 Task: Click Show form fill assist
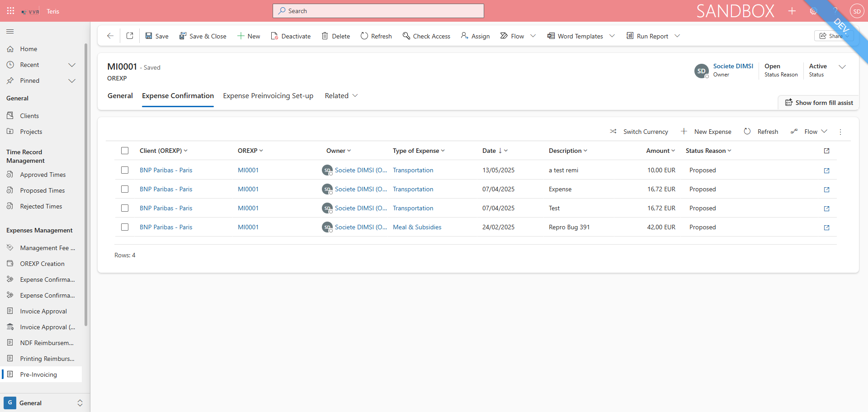(819, 103)
